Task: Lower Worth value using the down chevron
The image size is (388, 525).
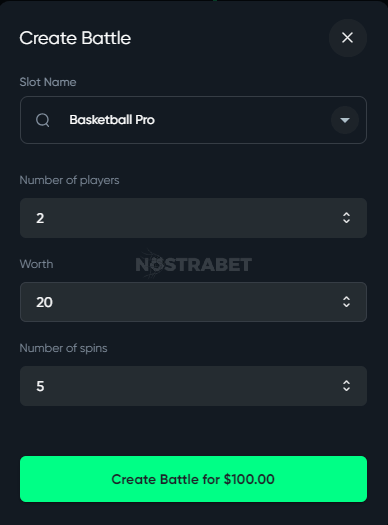Action: click(x=346, y=306)
